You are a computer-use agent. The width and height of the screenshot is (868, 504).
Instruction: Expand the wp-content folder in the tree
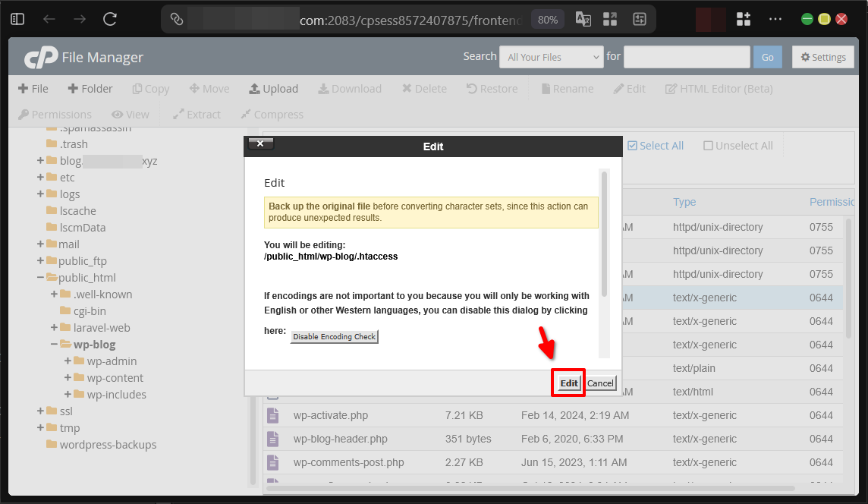pyautogui.click(x=68, y=377)
